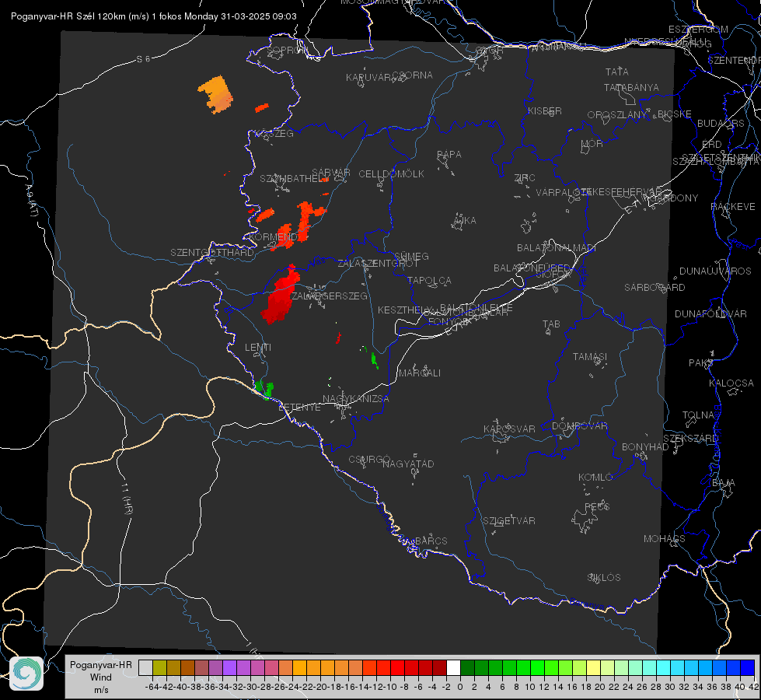Click the BONYHÁD label
761x700 pixels.
pos(645,447)
